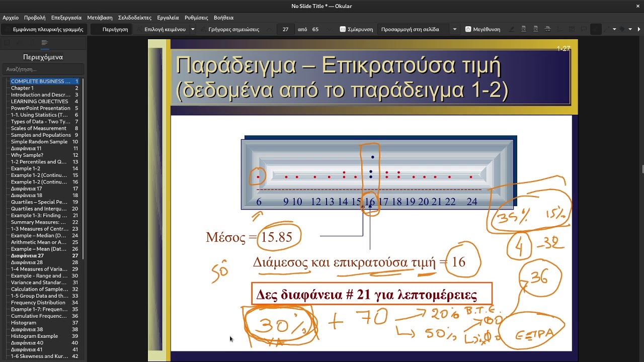Open the Εργαλεία menu
Viewport: 644px width, 362px height.
[x=168, y=18]
